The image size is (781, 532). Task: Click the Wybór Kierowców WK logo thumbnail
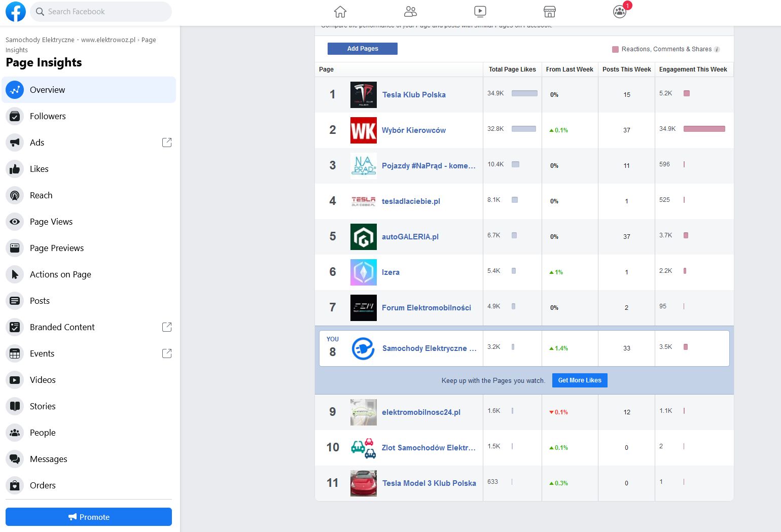coord(364,130)
